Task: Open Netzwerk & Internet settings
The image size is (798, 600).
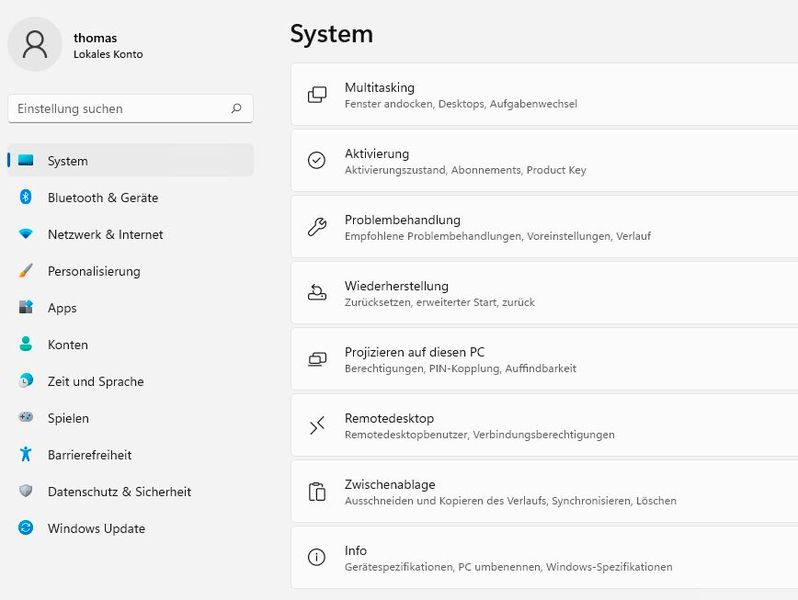Action: coord(130,234)
